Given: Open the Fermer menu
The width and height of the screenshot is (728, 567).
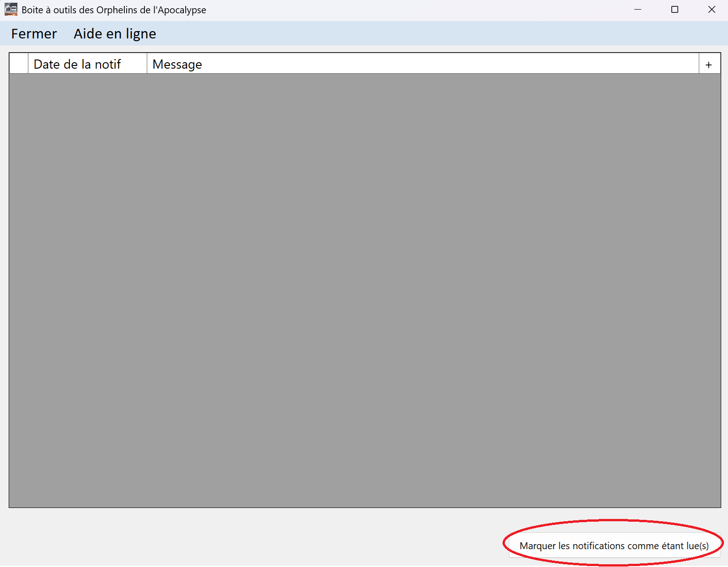Looking at the screenshot, I should [x=34, y=34].
